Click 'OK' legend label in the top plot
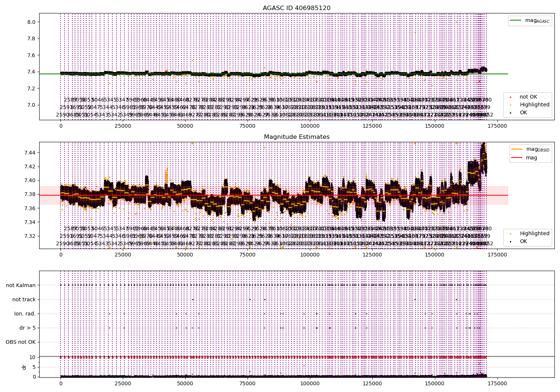This screenshot has width=560, height=392. click(523, 112)
